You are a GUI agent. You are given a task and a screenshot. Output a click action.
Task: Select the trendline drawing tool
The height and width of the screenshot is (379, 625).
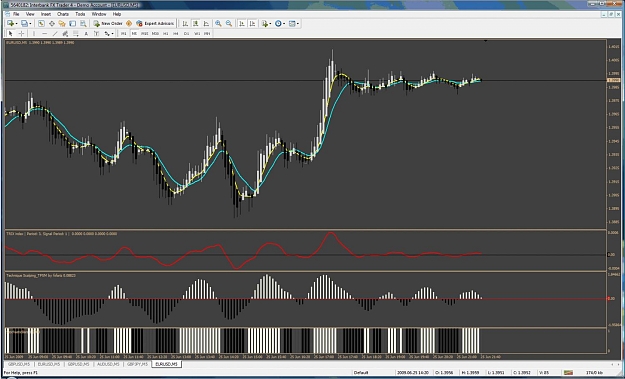tap(55, 33)
